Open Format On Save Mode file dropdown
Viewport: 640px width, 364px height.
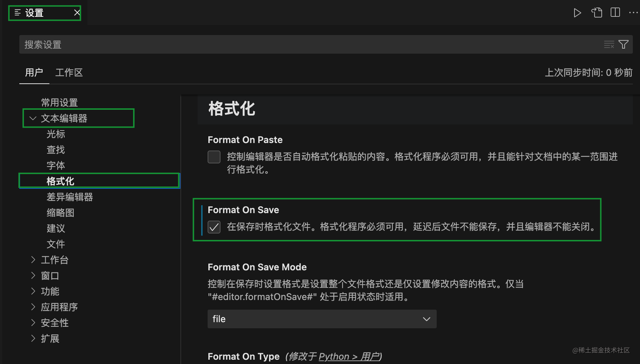tap(322, 319)
